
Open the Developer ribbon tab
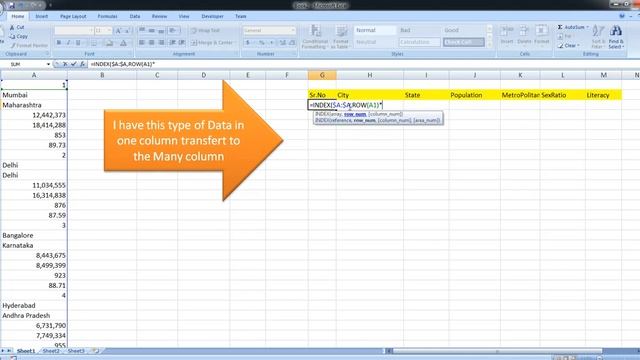point(212,16)
